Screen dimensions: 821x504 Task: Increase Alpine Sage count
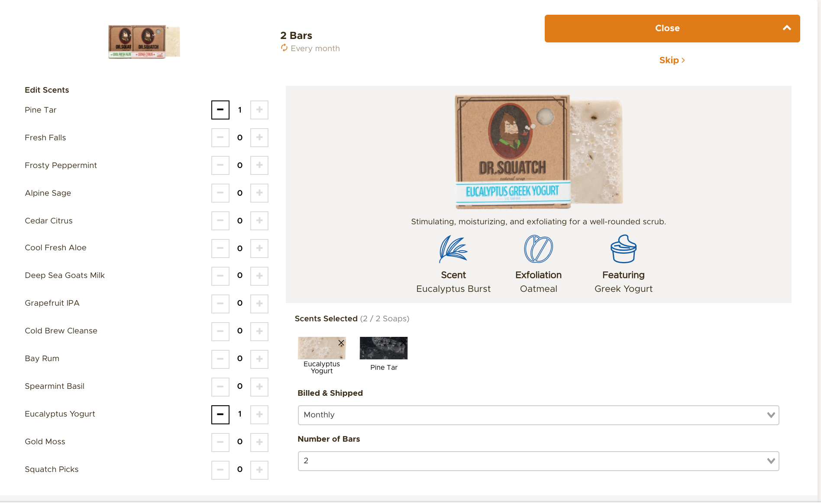[x=259, y=193]
